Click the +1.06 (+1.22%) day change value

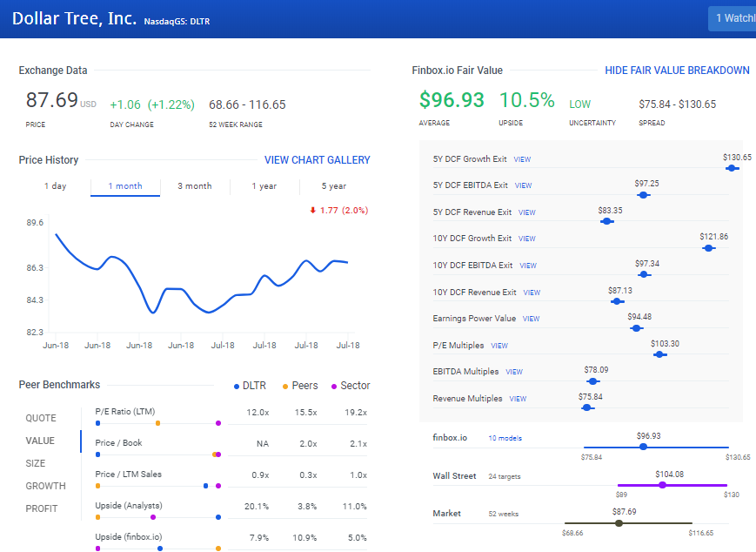152,104
